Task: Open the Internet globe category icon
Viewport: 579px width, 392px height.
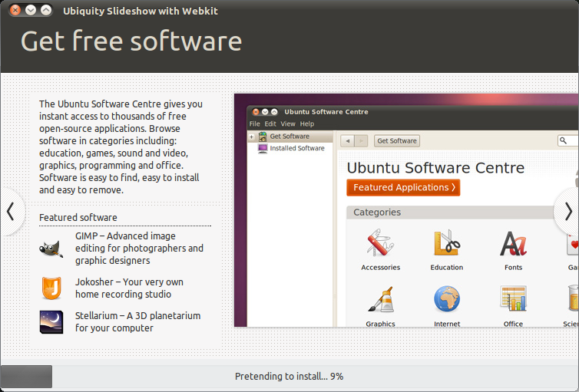Action: pyautogui.click(x=447, y=298)
